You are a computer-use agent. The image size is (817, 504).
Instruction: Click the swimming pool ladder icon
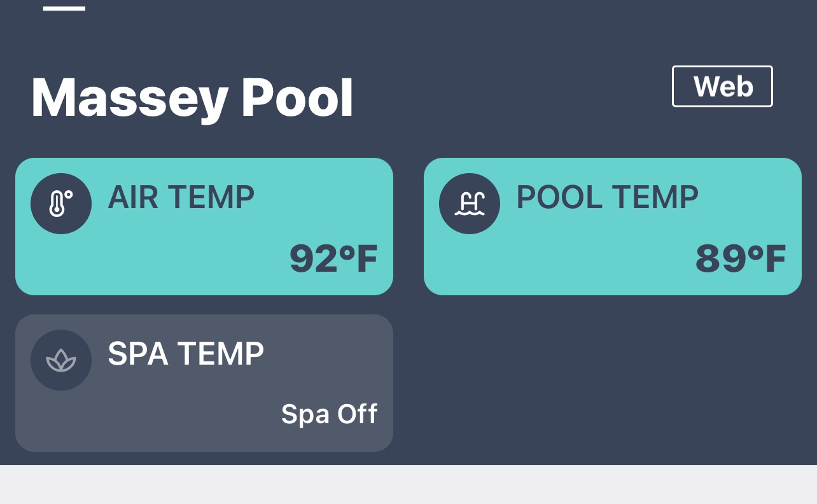click(x=470, y=204)
